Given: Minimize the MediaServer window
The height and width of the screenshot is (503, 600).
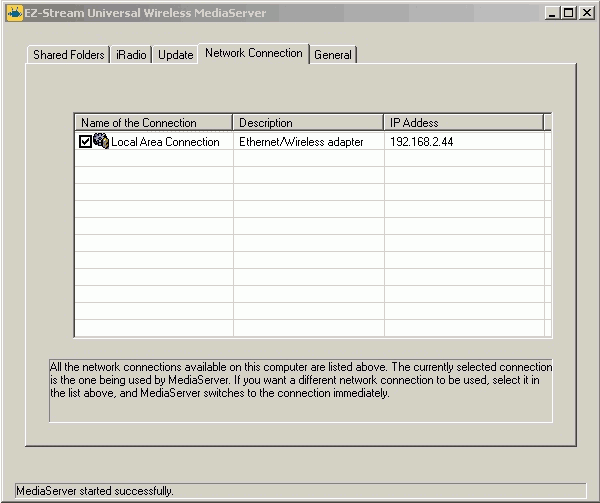Looking at the screenshot, I should [552, 13].
